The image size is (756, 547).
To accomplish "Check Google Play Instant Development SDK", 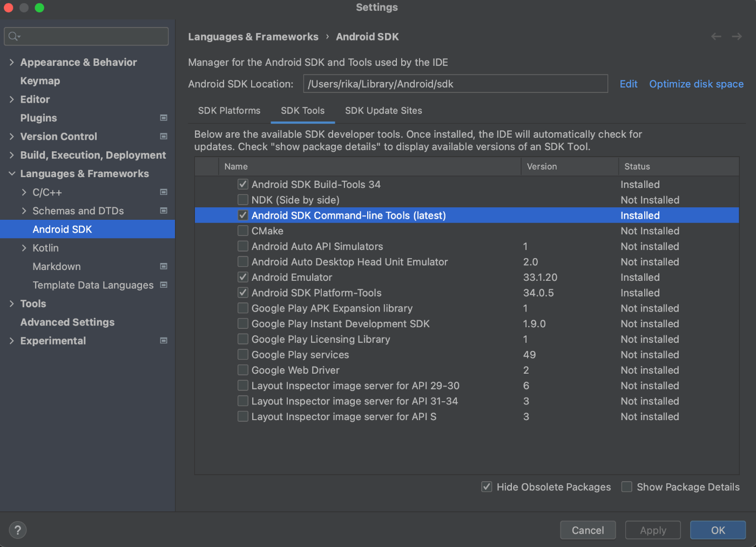I will click(x=243, y=323).
